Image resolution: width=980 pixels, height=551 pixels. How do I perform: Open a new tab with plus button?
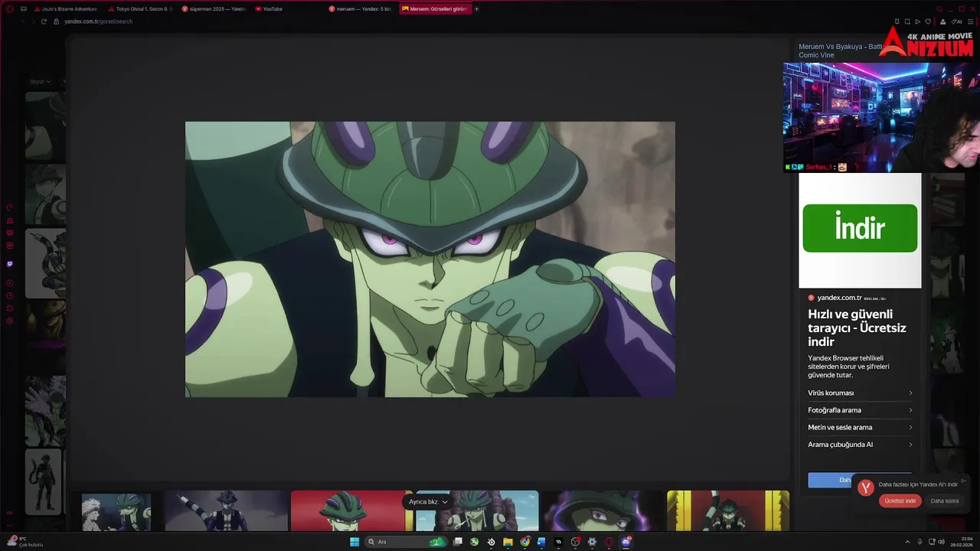(x=476, y=9)
